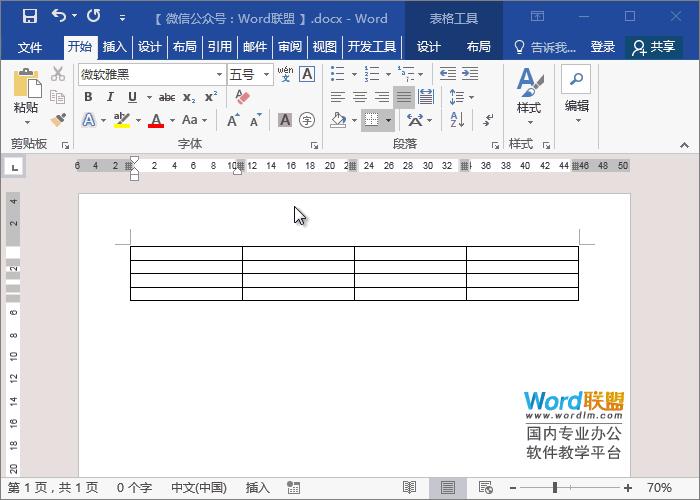Decrease font size with shrink icon
Viewport: 700px width, 500px height.
(255, 120)
